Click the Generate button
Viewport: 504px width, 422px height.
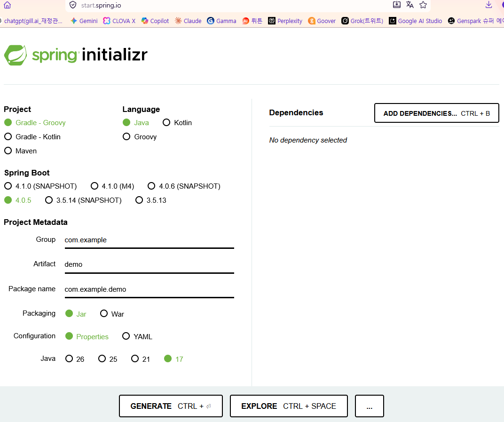pyautogui.click(x=171, y=406)
